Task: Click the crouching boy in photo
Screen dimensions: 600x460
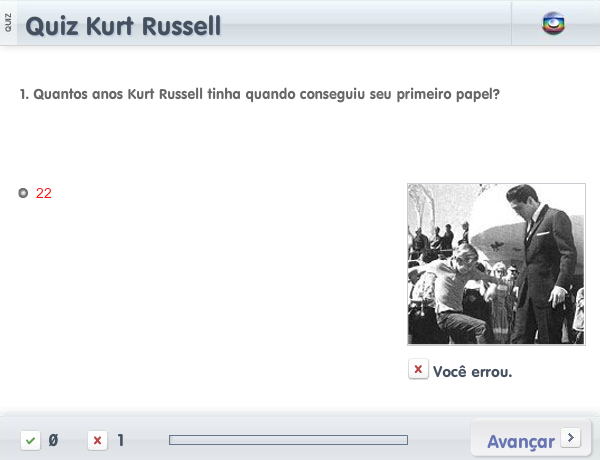Action: pos(455,293)
